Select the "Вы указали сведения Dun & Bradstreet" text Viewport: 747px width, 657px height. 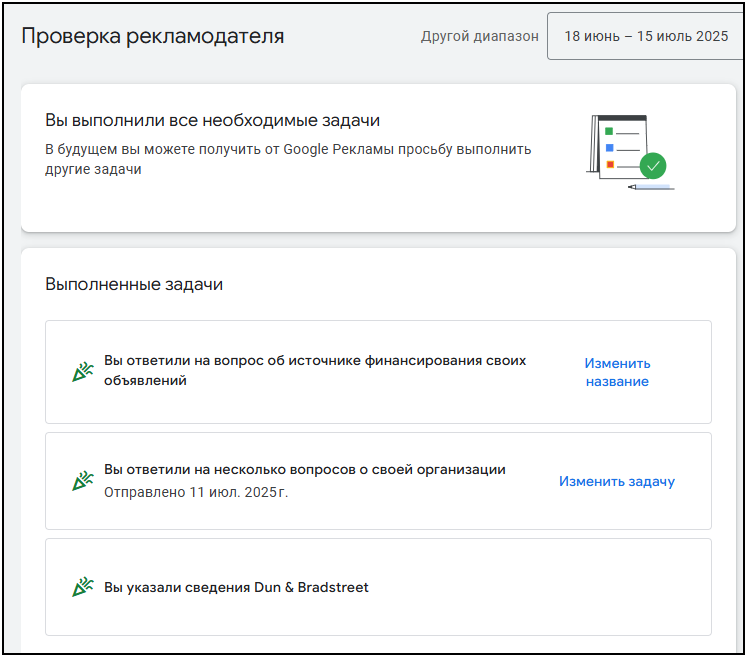(x=236, y=587)
